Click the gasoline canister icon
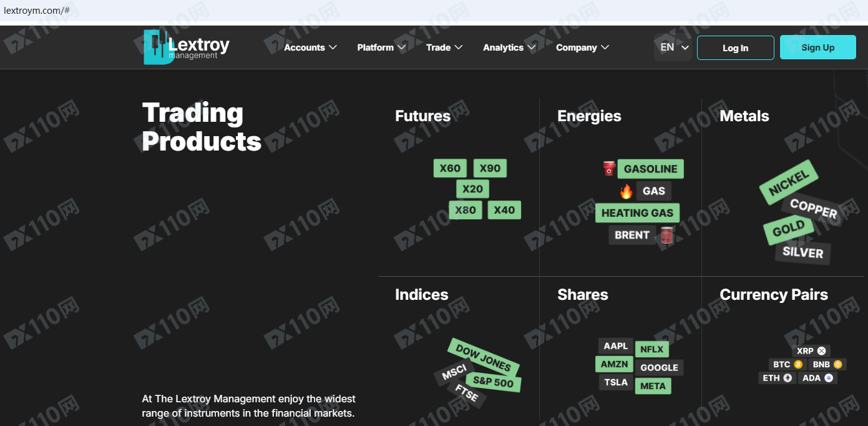The image size is (868, 426). tap(609, 169)
